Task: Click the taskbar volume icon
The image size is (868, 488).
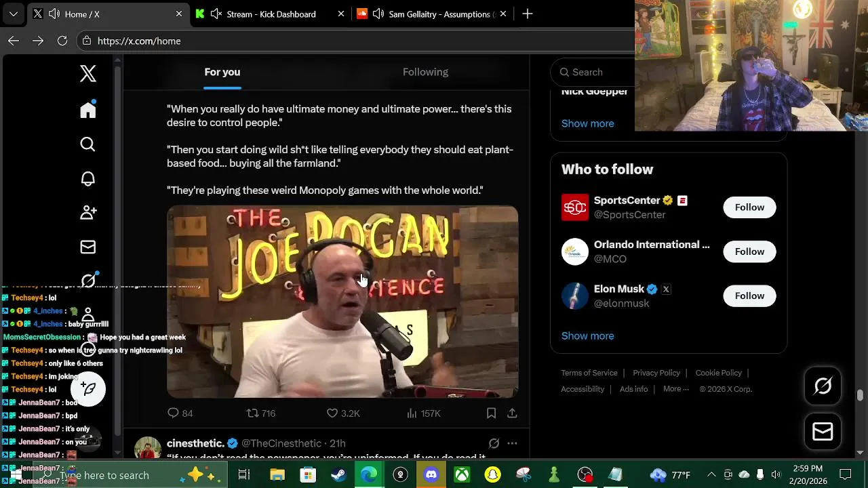Action: tap(776, 474)
